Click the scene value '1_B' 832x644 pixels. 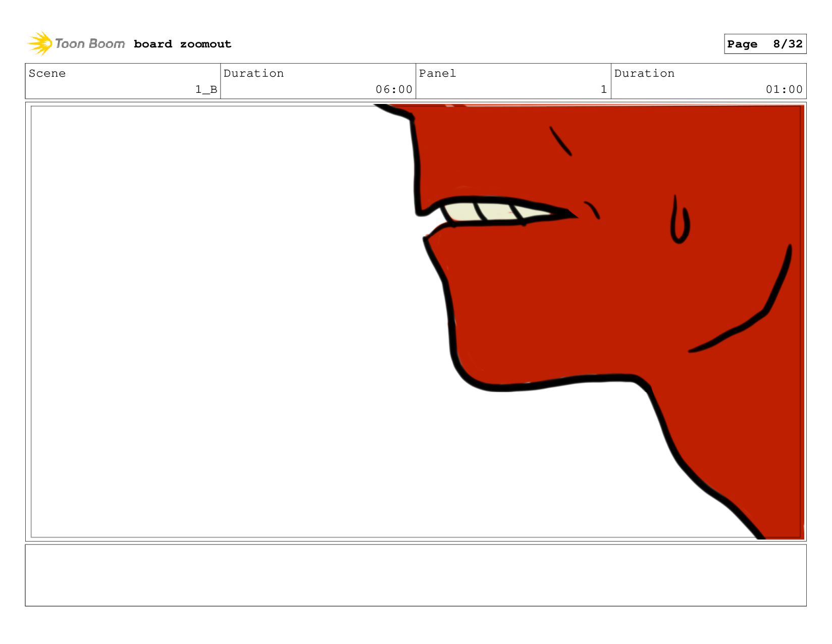point(206,89)
